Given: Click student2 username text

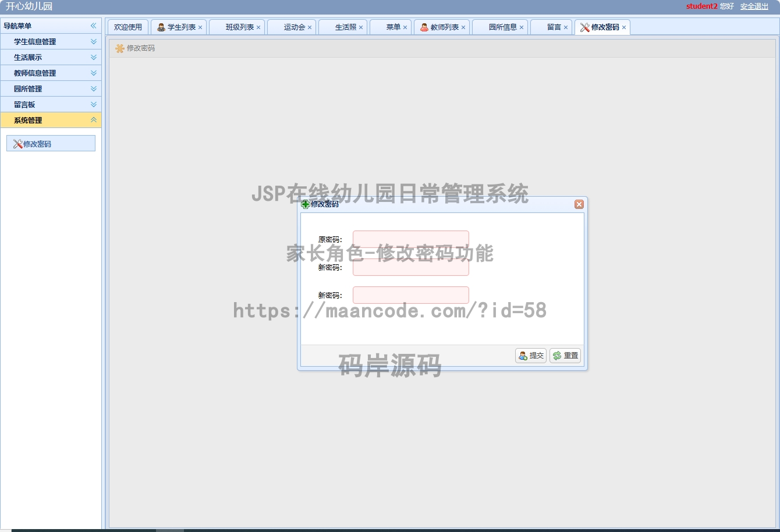Looking at the screenshot, I should point(702,6).
